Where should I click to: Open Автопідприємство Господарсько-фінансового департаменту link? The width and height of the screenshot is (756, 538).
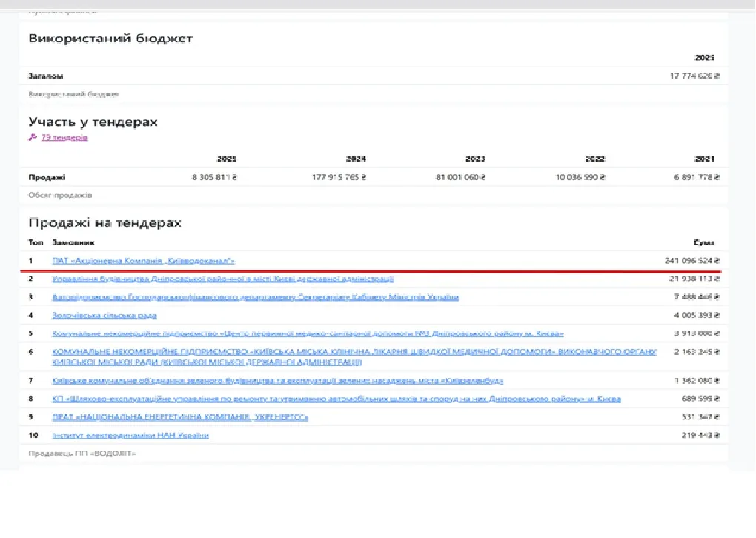point(255,297)
